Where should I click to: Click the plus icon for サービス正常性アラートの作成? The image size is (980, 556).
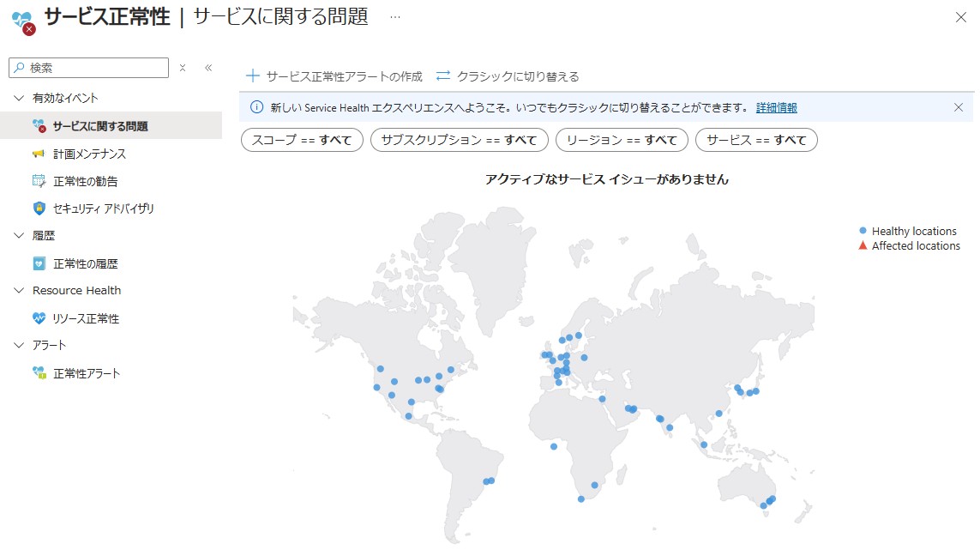(x=253, y=76)
